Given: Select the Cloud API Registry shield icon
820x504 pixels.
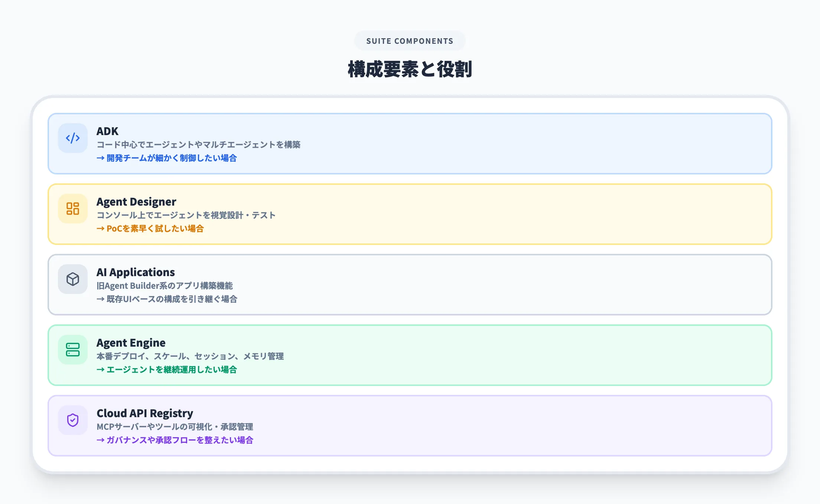Looking at the screenshot, I should (73, 420).
